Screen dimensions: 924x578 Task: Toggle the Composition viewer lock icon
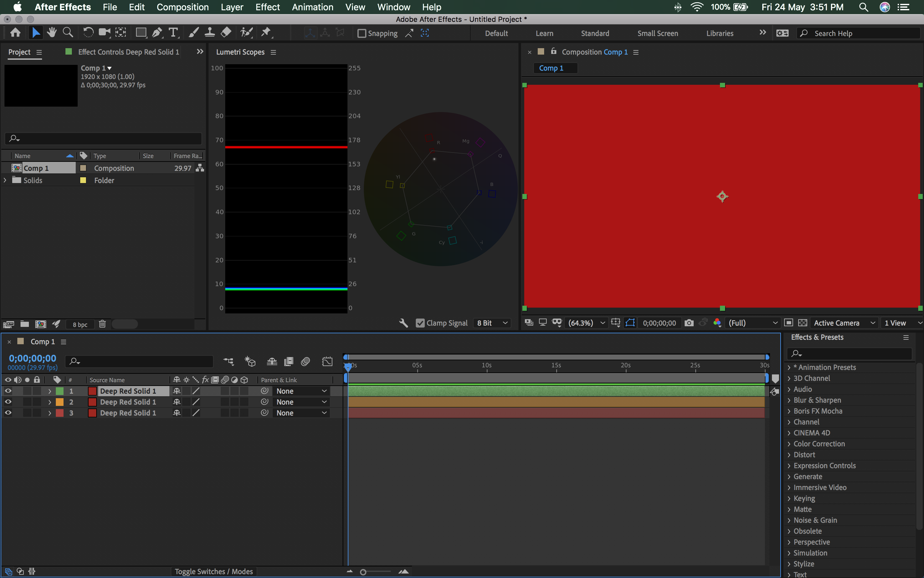[554, 51]
